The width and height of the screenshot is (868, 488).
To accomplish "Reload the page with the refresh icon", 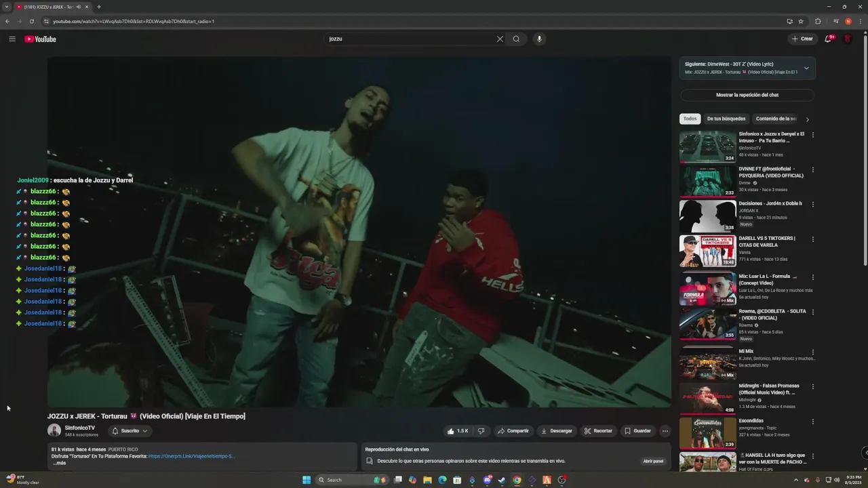I will 31,21.
